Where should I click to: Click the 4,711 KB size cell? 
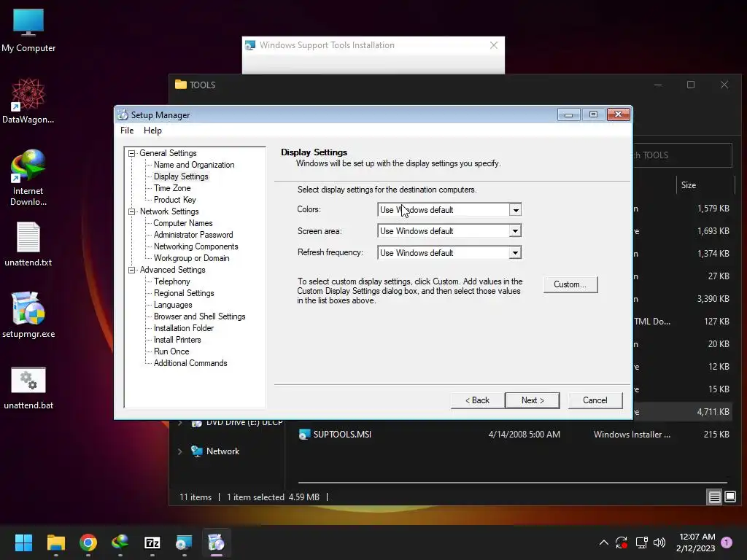(713, 412)
